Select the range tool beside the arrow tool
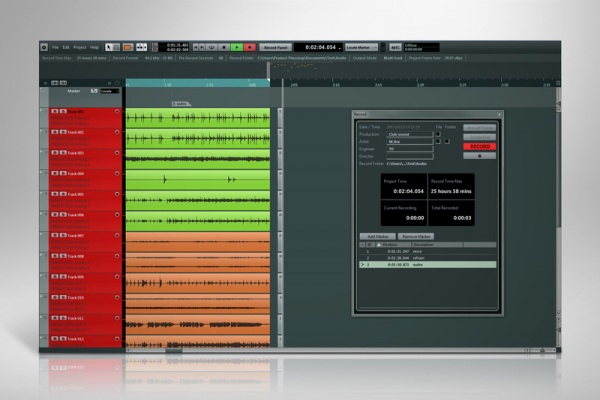 pos(116,47)
